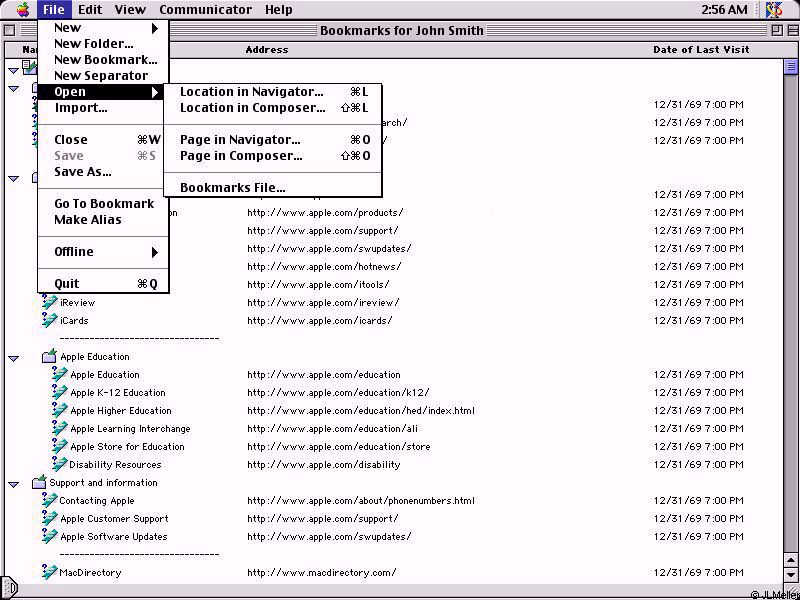Click the Address column header
The width and height of the screenshot is (800, 600).
coord(267,49)
